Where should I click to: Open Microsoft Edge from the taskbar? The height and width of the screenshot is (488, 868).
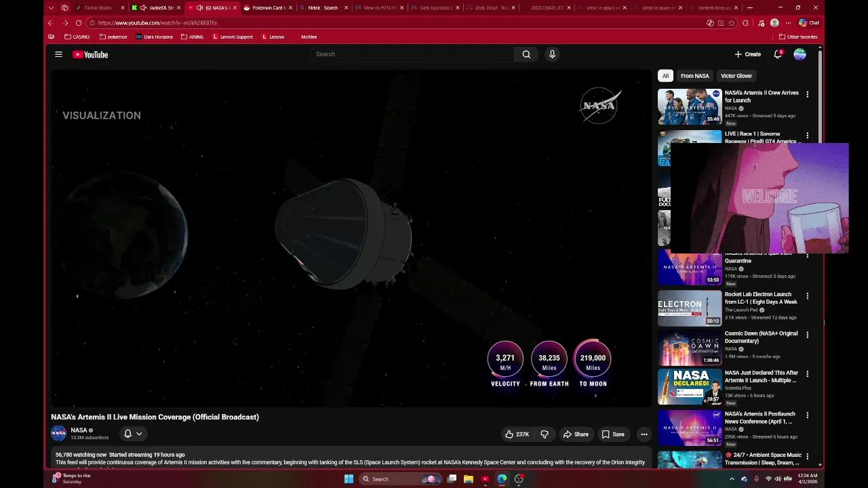[x=502, y=479]
